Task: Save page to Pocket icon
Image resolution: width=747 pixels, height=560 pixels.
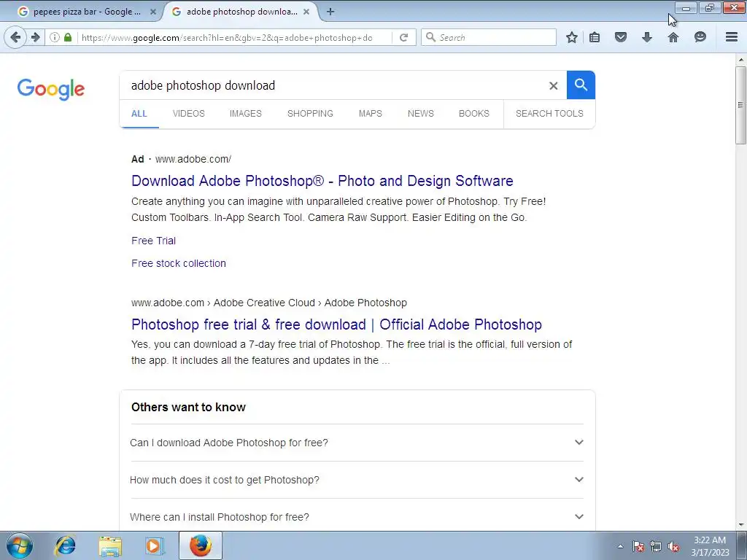Action: [x=620, y=37]
